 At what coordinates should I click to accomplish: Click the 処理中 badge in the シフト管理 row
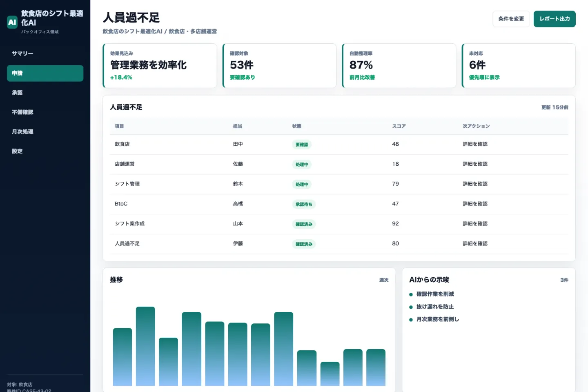pos(302,185)
